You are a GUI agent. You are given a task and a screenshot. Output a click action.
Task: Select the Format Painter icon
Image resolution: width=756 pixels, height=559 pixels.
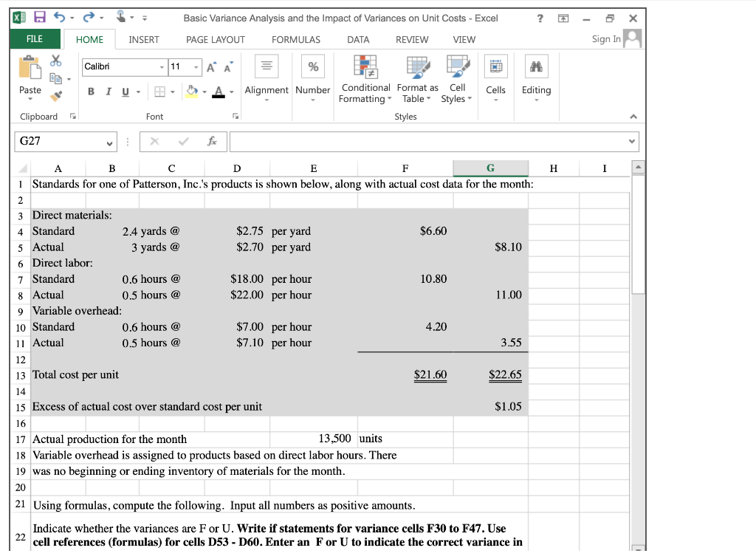(x=55, y=95)
